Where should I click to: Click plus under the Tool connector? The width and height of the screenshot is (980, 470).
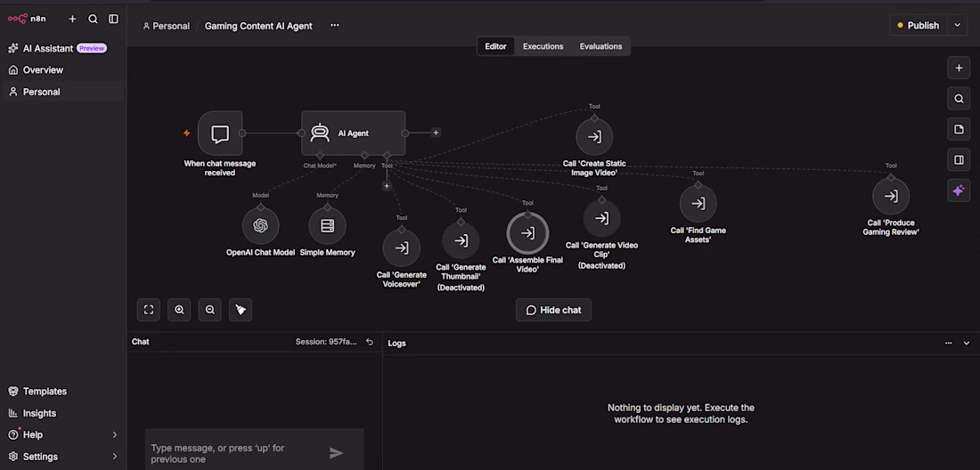[387, 185]
